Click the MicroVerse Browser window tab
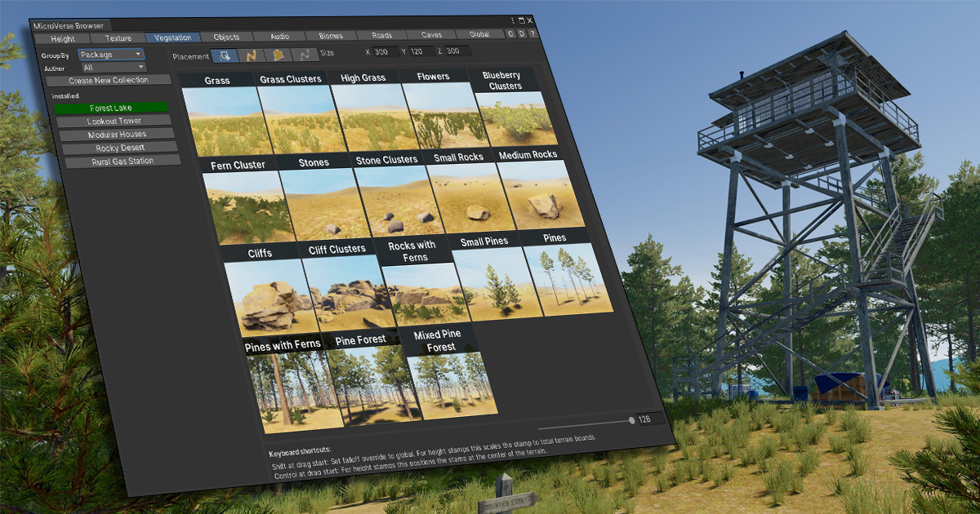Image resolution: width=980 pixels, height=514 pixels. tap(69, 25)
